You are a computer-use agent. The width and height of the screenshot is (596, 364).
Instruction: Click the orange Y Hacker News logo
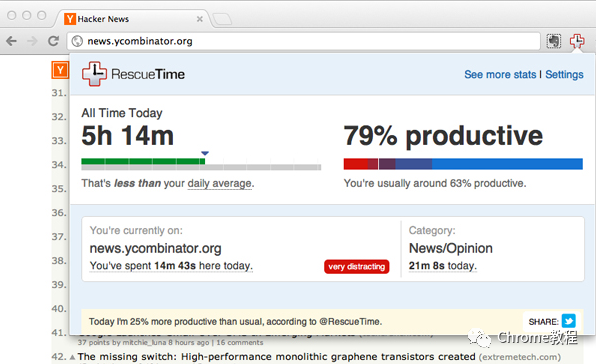pos(60,70)
